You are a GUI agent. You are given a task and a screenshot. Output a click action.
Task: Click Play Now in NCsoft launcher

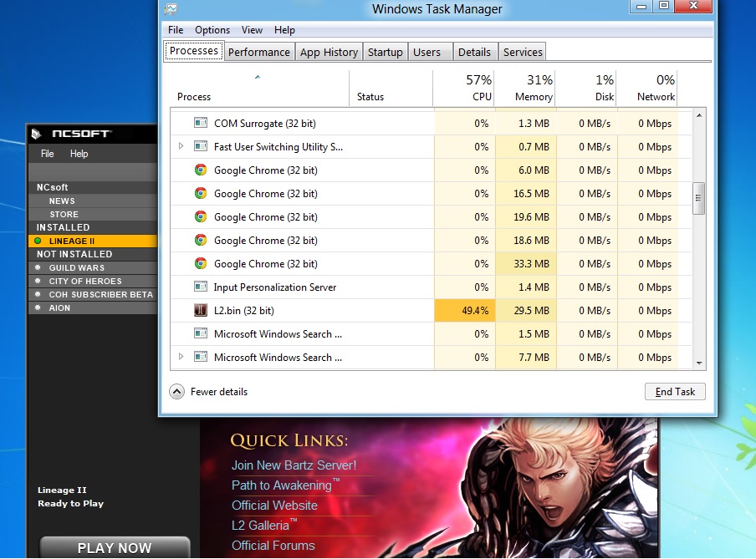[115, 547]
